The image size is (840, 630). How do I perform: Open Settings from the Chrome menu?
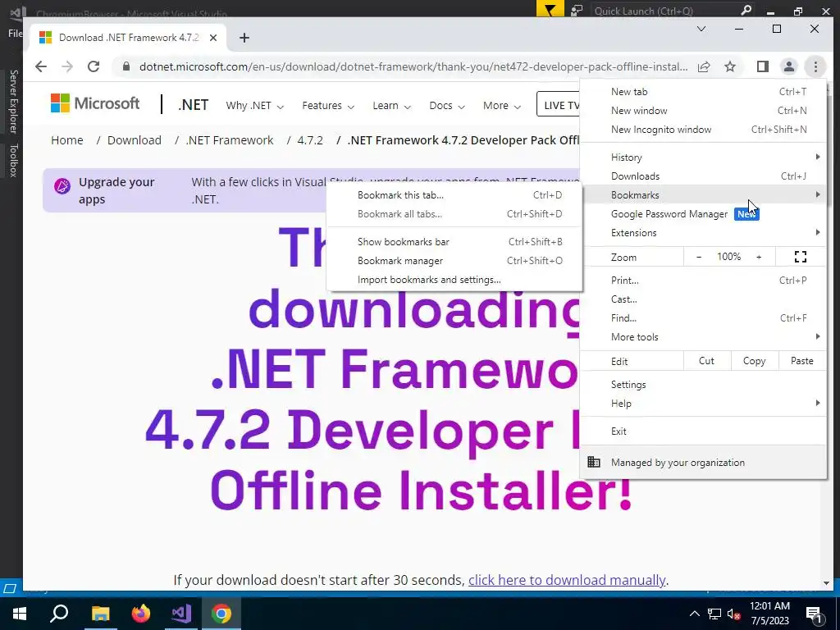tap(703, 385)
